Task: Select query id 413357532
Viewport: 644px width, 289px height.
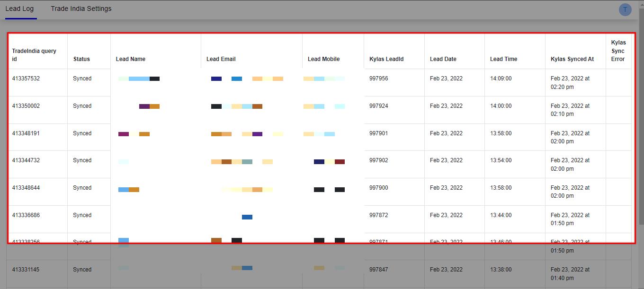Action: [x=26, y=79]
